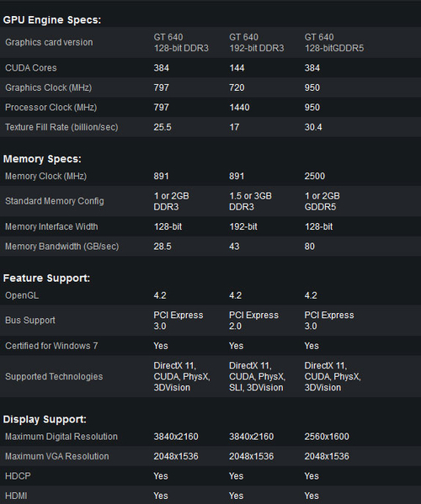Viewport: 421px width, 504px height.
Task: Click the CUDA Cores row label
Action: point(31,68)
